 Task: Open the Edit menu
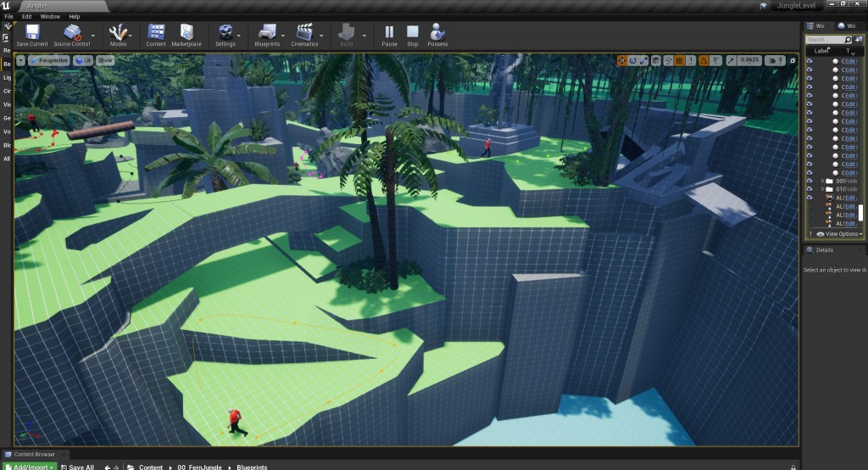(27, 16)
